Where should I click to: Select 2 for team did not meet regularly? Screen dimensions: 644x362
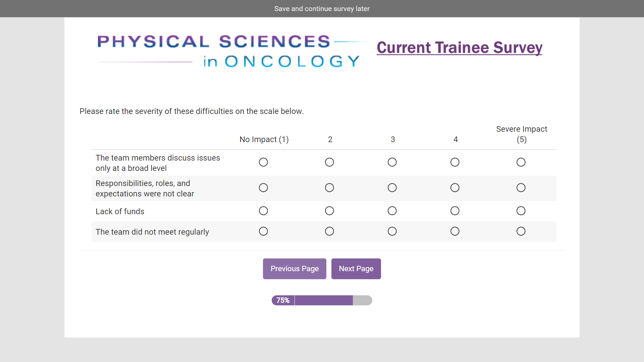(x=329, y=231)
